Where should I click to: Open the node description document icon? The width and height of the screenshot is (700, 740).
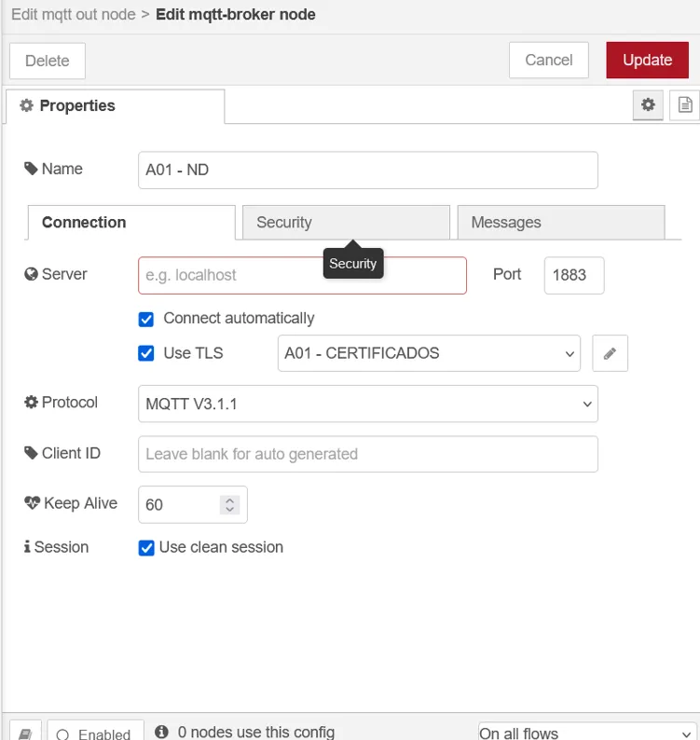click(685, 105)
